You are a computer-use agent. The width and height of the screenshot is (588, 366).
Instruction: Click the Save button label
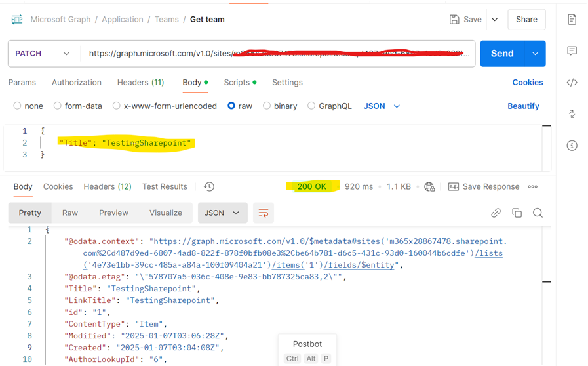(473, 20)
